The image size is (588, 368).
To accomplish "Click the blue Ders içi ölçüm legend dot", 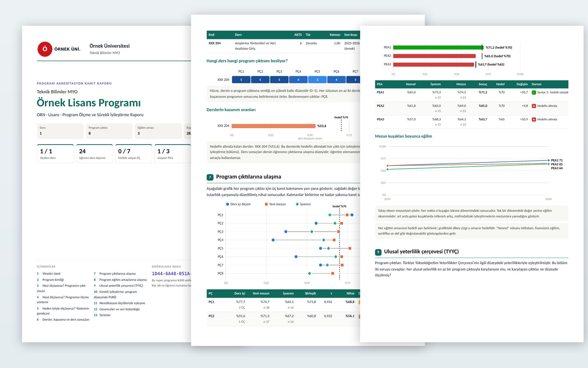I will 227,204.
